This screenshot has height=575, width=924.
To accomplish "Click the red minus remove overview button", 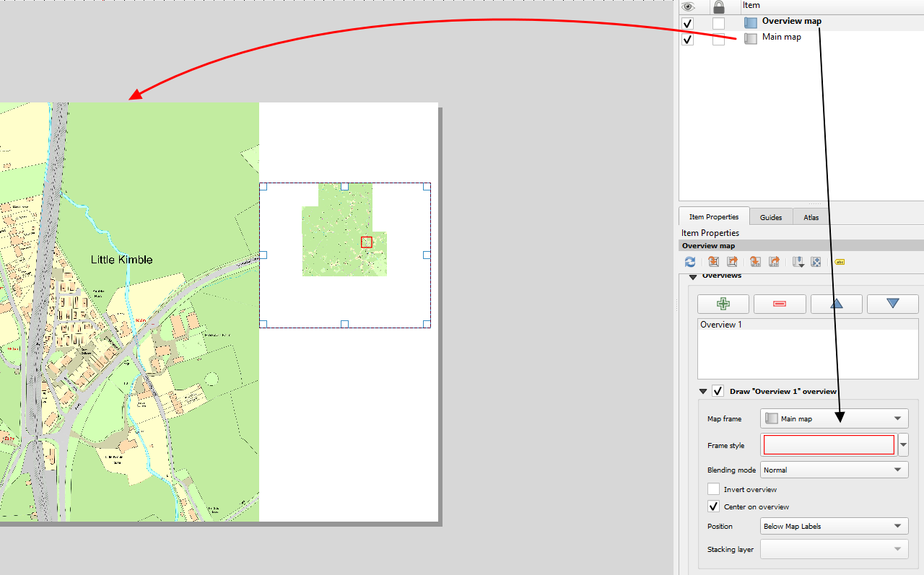I will pyautogui.click(x=780, y=304).
